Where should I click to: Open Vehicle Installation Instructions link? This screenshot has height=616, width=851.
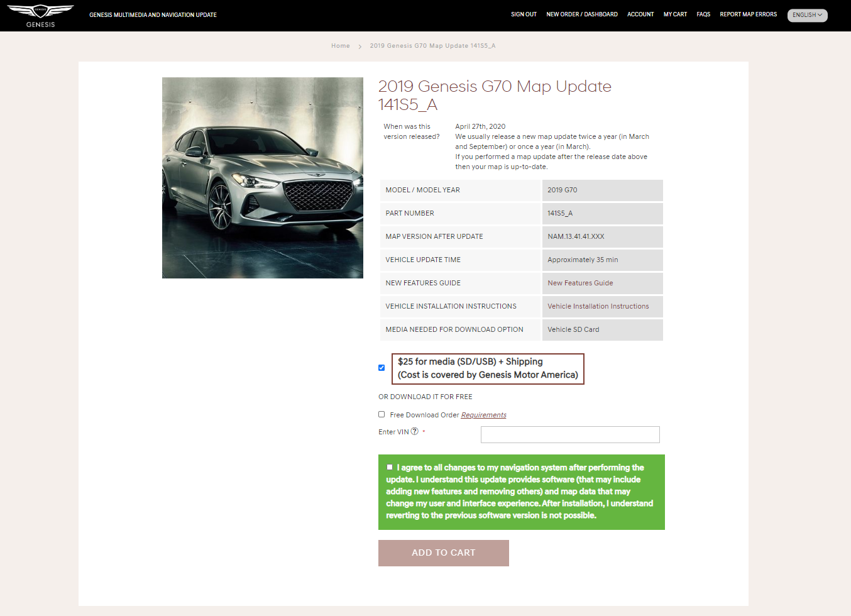[x=598, y=306]
